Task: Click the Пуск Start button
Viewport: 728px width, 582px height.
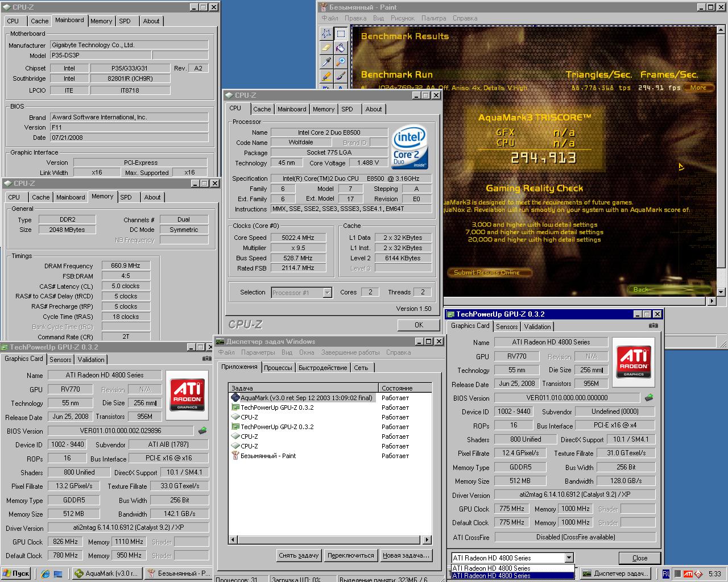Action: 16,573
